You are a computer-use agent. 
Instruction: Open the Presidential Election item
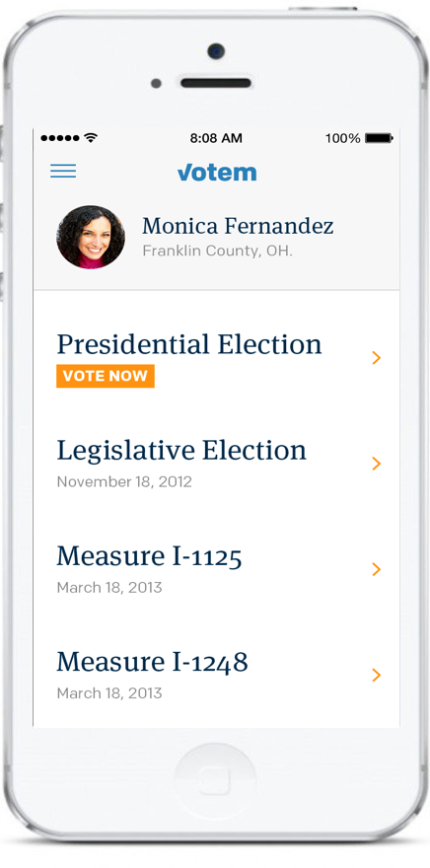coord(216,358)
